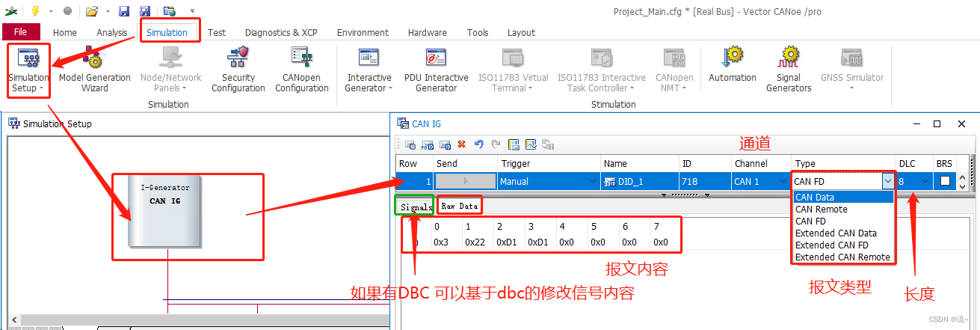Edit raw data byte 1 value 0x22

(475, 242)
